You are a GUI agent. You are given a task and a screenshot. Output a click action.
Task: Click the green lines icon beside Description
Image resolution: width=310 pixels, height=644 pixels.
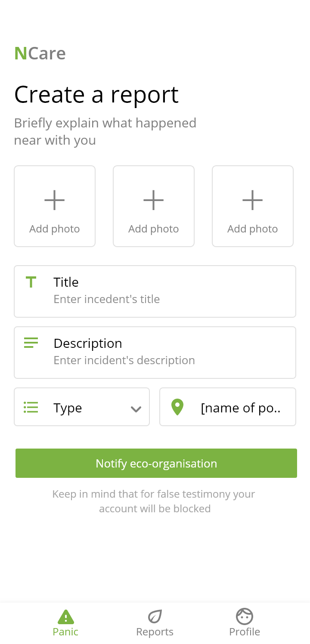[x=31, y=343]
